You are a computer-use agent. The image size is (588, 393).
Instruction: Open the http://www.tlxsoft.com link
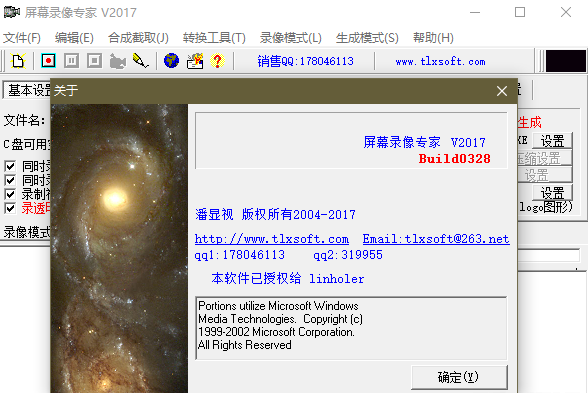tap(272, 239)
